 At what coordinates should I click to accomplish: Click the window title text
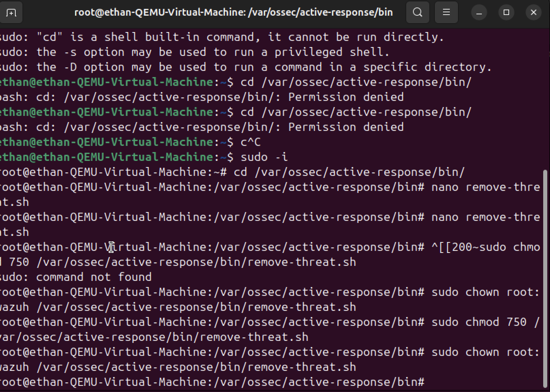coord(233,13)
